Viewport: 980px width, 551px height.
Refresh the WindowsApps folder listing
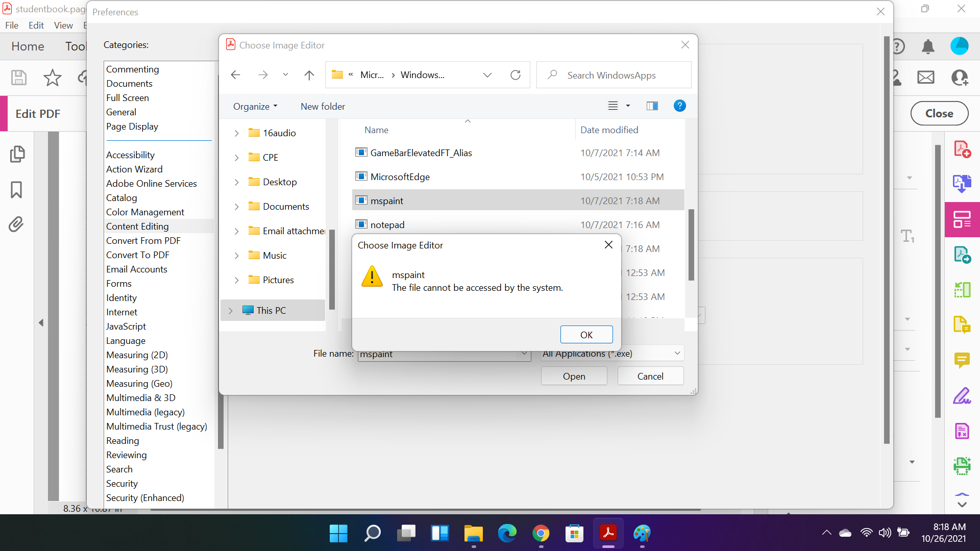[x=516, y=75]
